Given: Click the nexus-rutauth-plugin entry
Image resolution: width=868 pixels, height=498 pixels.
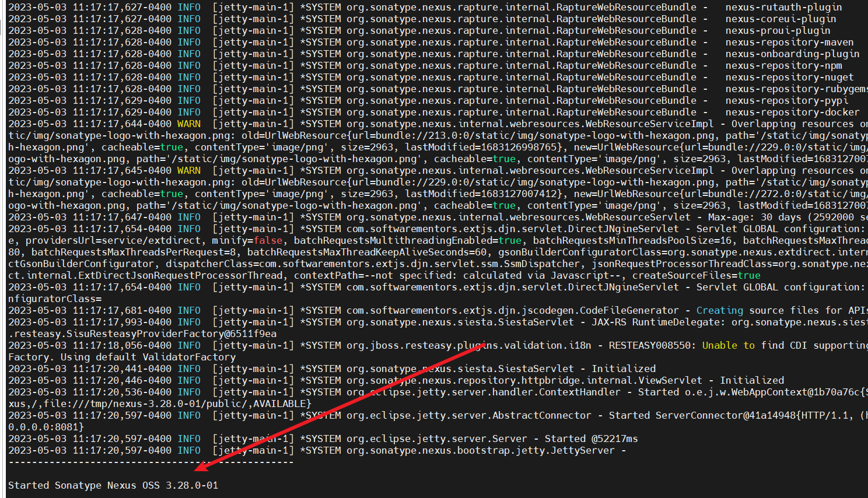Looking at the screenshot, I should [783, 7].
